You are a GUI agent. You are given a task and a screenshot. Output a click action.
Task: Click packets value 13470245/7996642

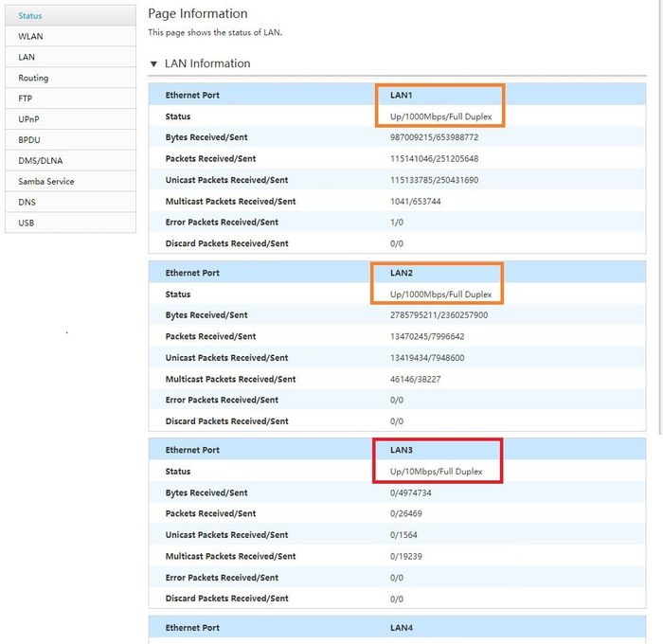pos(427,336)
